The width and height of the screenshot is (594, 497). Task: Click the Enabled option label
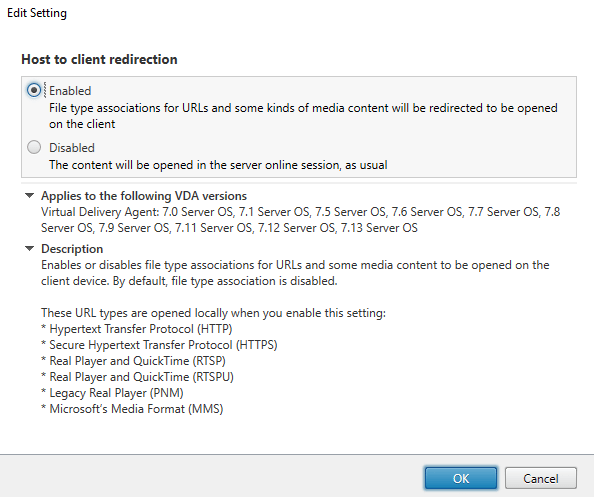pyautogui.click(x=70, y=91)
